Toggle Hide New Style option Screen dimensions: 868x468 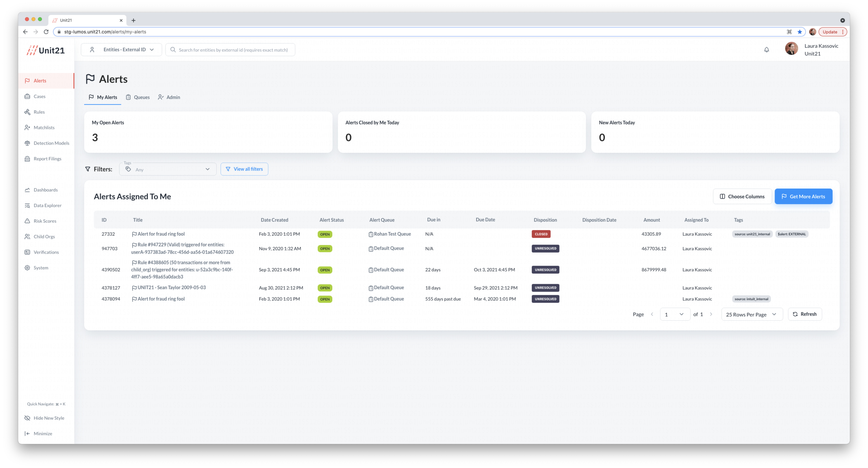tap(49, 418)
